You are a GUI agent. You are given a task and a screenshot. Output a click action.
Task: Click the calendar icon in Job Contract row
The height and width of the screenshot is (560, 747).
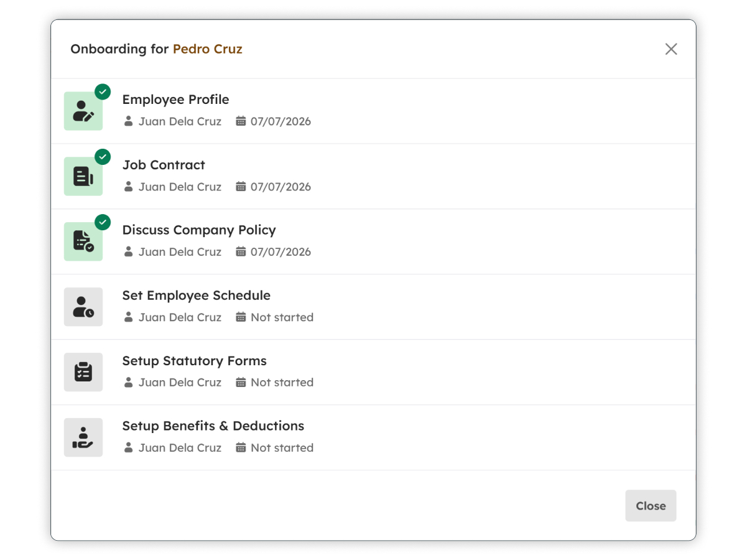241,187
